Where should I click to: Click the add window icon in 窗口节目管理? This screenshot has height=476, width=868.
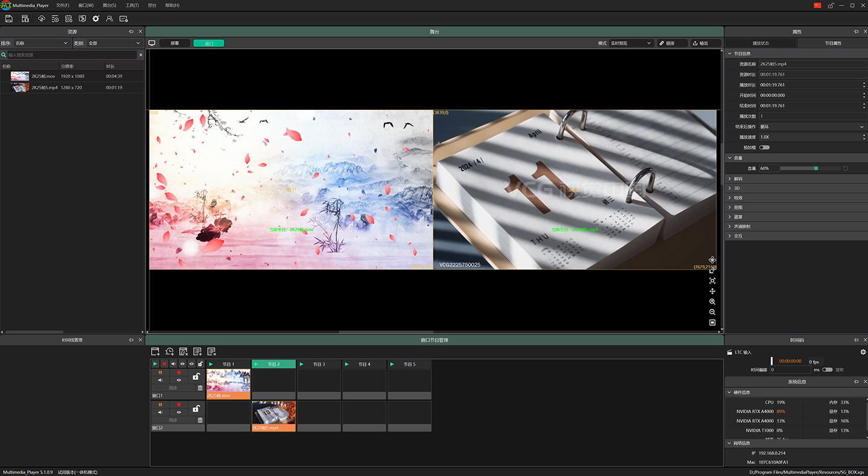pyautogui.click(x=155, y=352)
